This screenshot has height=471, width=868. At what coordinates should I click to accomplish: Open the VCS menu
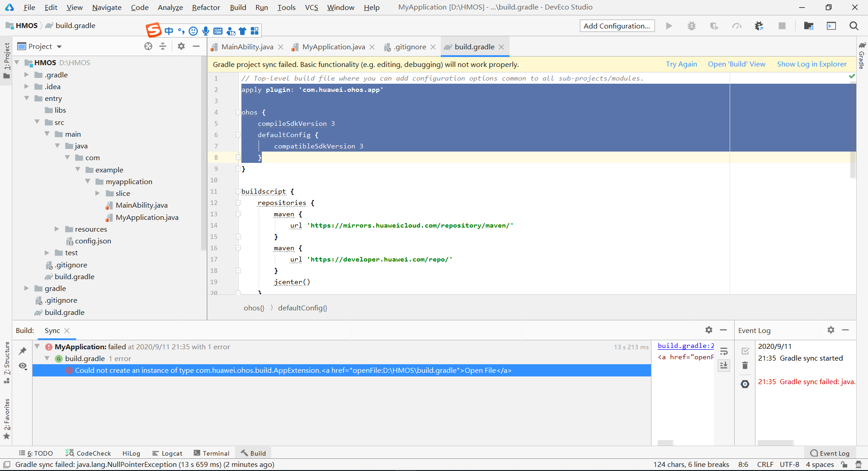coord(311,7)
